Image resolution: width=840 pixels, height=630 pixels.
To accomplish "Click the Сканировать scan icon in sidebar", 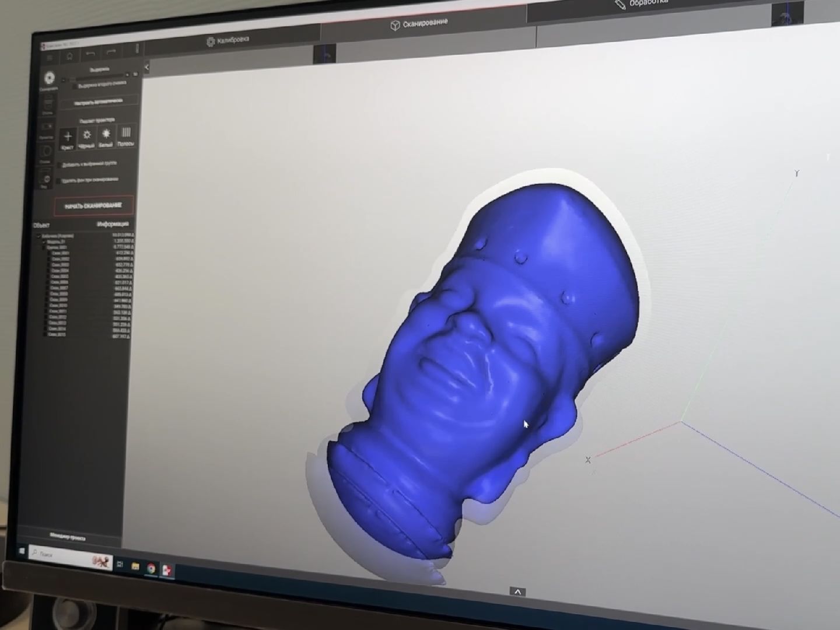I will click(x=49, y=79).
